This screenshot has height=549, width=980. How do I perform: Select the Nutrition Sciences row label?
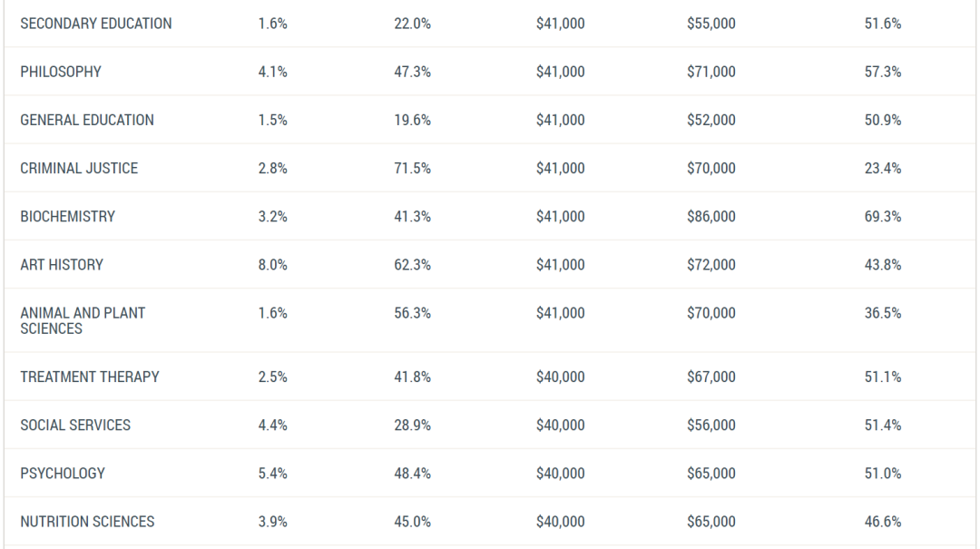[x=87, y=522]
